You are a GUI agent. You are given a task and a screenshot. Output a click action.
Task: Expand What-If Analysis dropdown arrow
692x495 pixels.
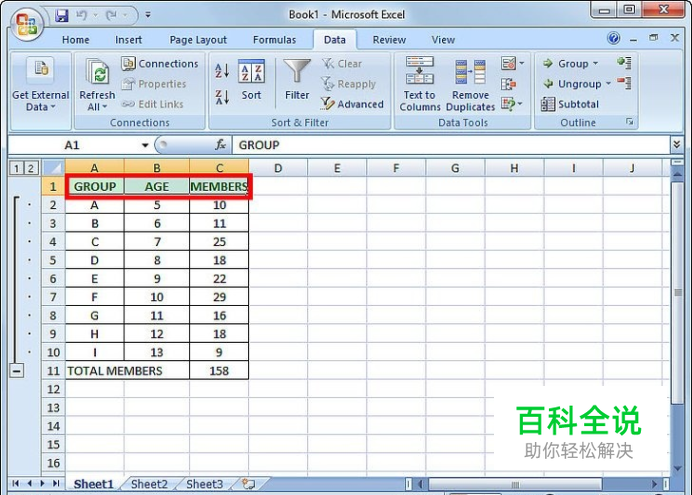pos(520,104)
